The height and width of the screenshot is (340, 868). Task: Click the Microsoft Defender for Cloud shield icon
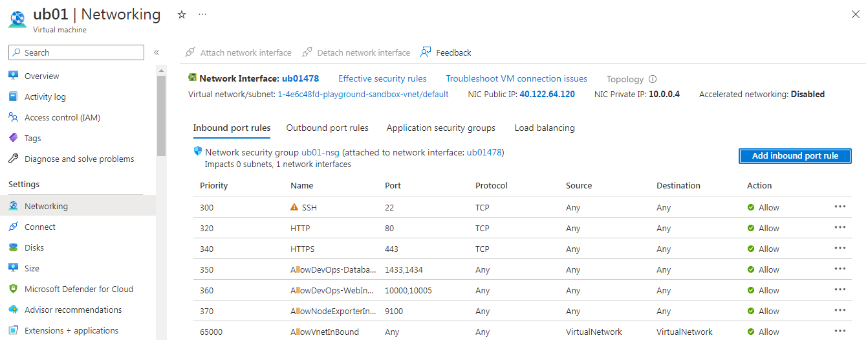coord(13,289)
